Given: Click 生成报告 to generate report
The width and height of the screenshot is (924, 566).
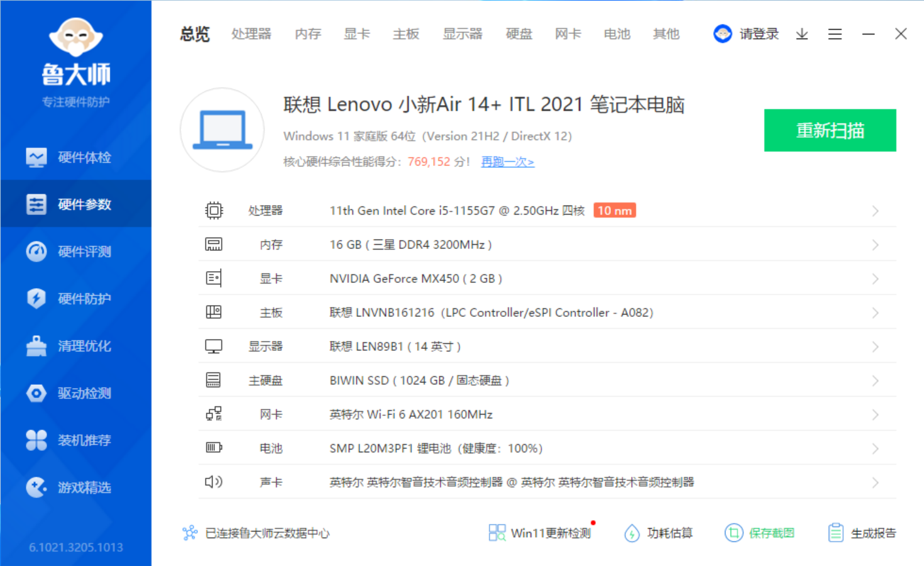Looking at the screenshot, I should (x=862, y=533).
